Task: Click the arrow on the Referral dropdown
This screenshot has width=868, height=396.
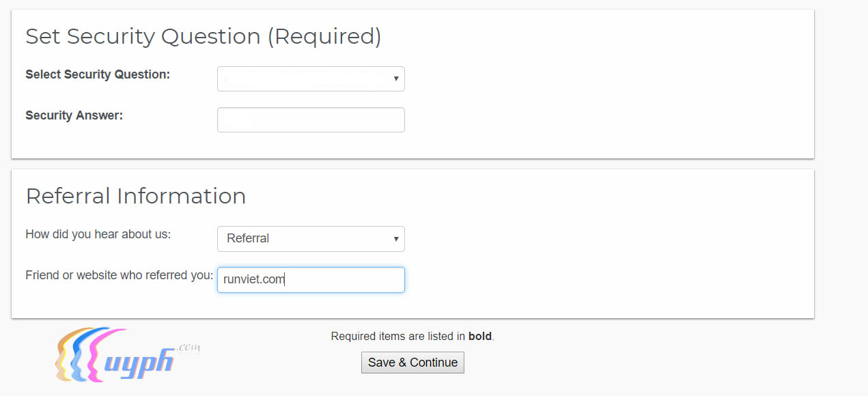Action: [396, 239]
